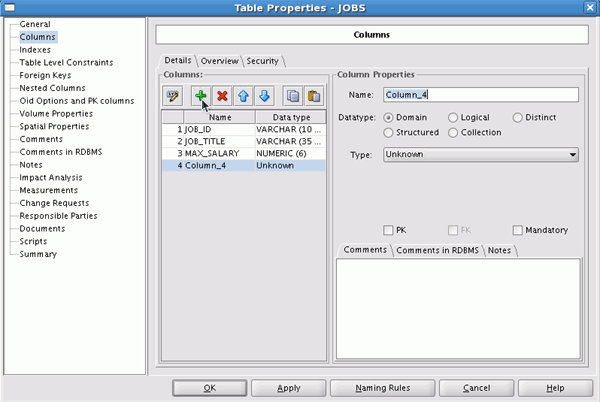Go to Measurements
The image size is (600, 402).
tap(48, 190)
